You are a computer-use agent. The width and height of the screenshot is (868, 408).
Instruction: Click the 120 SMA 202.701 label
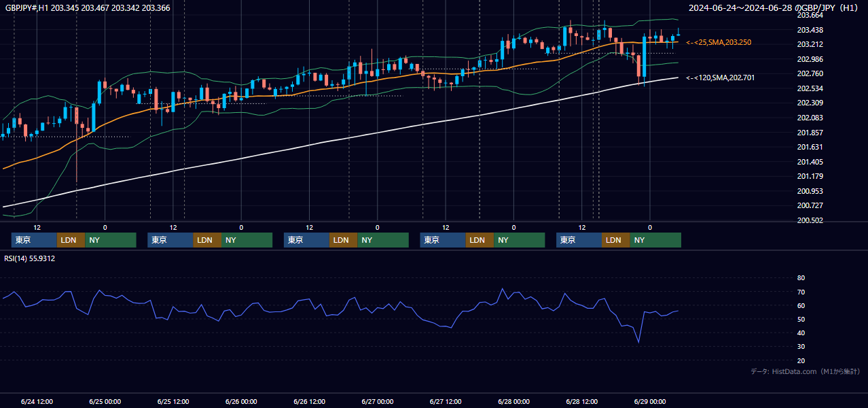720,78
